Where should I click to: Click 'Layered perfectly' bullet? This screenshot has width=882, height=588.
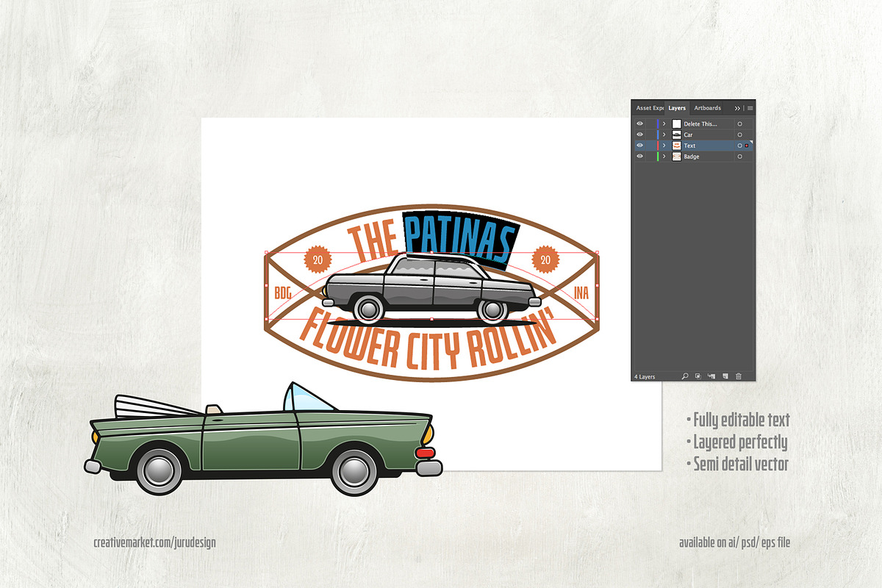tap(736, 442)
